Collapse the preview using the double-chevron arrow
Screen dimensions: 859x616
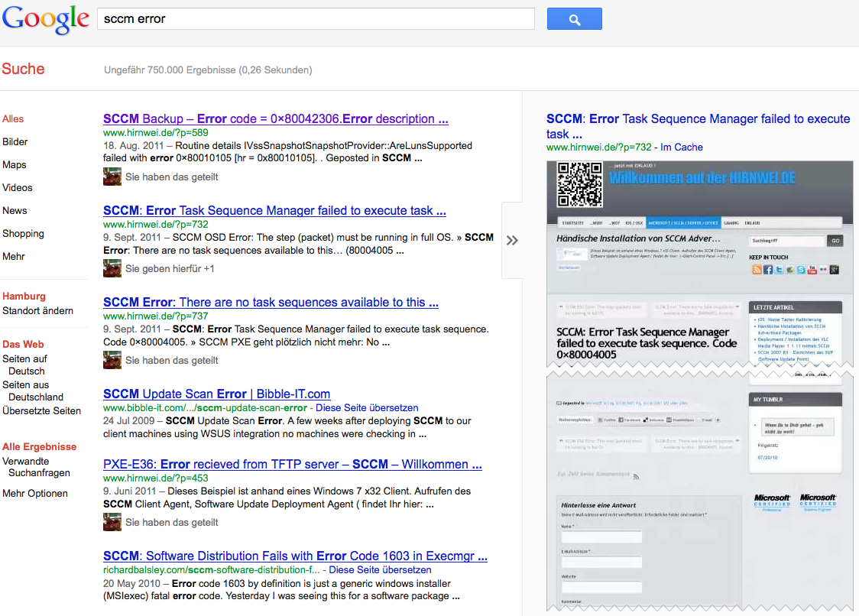point(512,241)
